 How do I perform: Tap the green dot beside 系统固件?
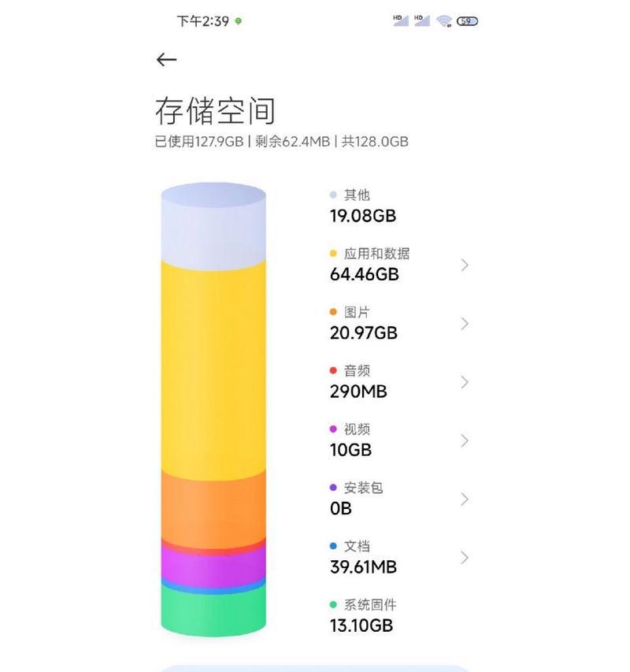click(333, 605)
